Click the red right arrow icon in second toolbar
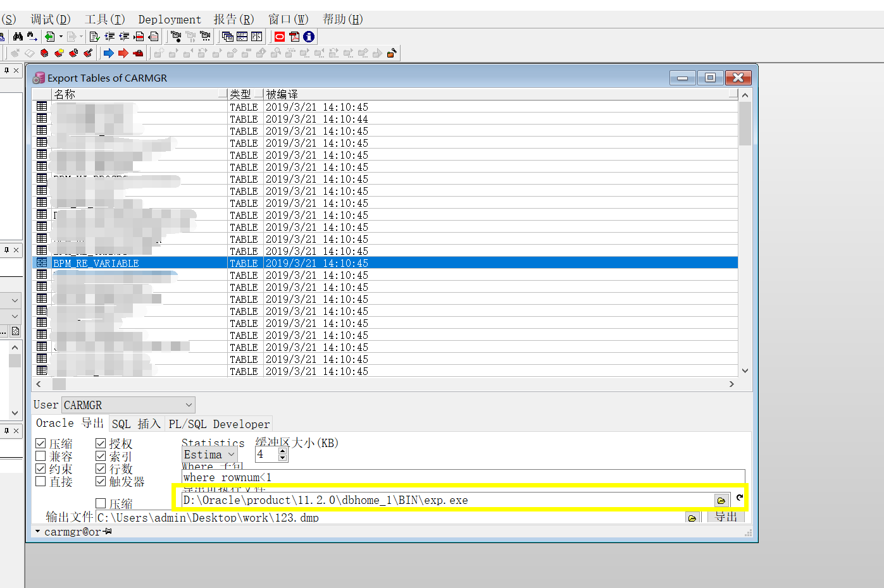This screenshot has width=884, height=588. pos(123,53)
